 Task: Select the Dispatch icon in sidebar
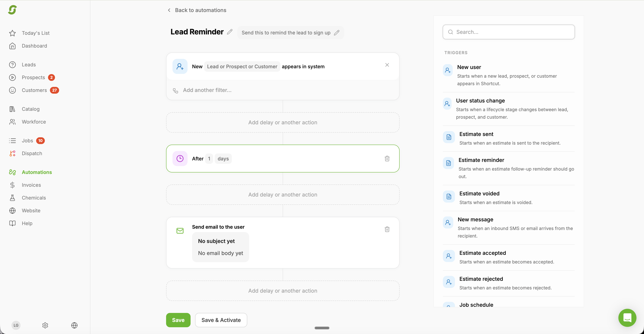tap(12, 153)
